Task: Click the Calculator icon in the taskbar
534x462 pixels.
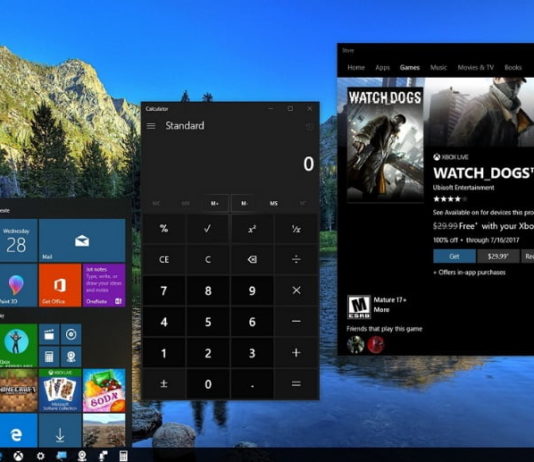Action: [123, 456]
